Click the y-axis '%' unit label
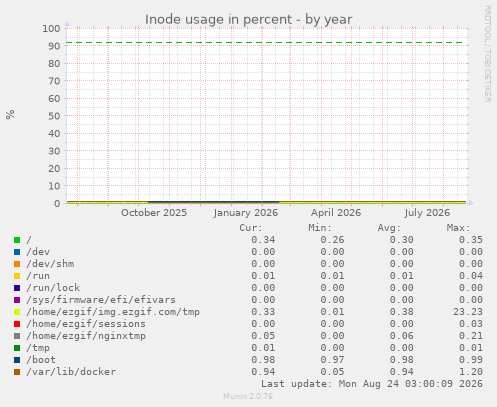The height and width of the screenshot is (407, 497). [10, 115]
